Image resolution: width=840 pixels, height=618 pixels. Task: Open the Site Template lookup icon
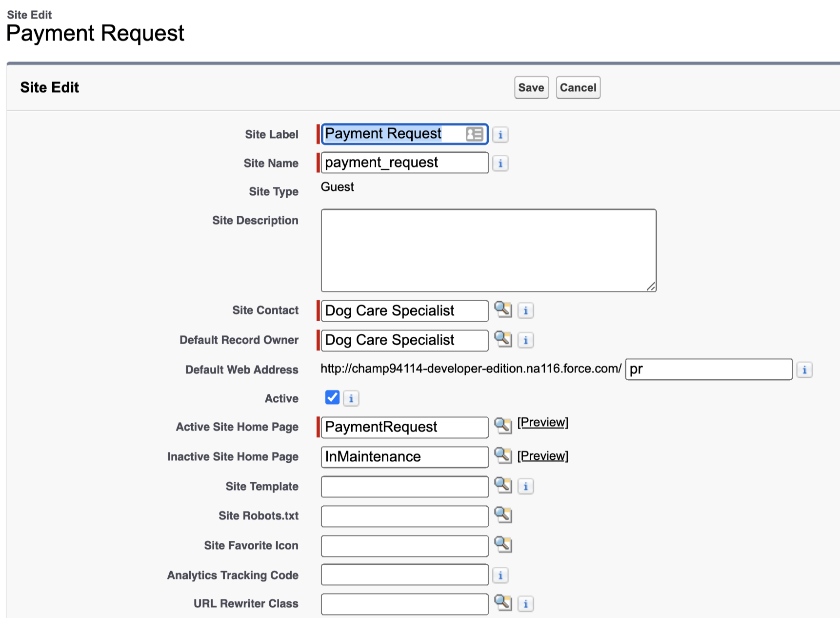click(x=504, y=486)
